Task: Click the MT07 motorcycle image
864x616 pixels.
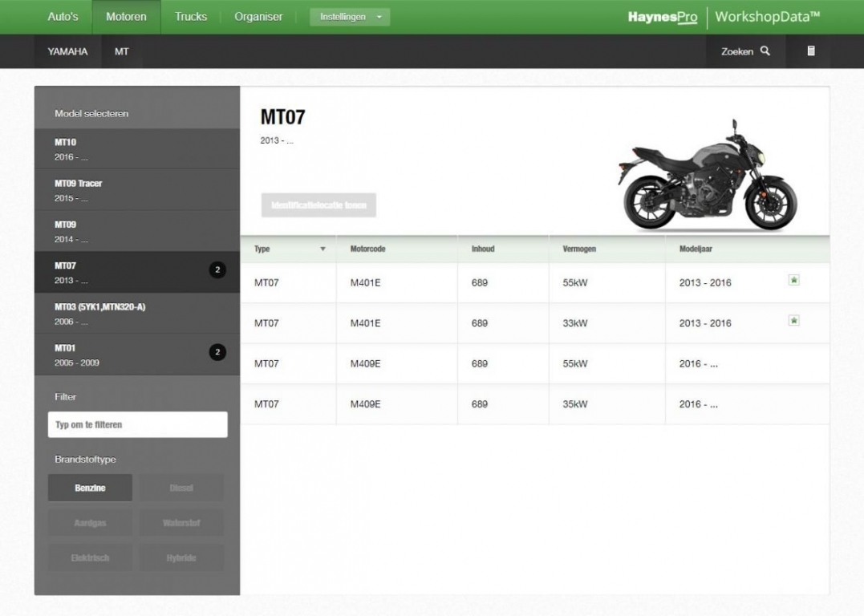Action: (708, 174)
